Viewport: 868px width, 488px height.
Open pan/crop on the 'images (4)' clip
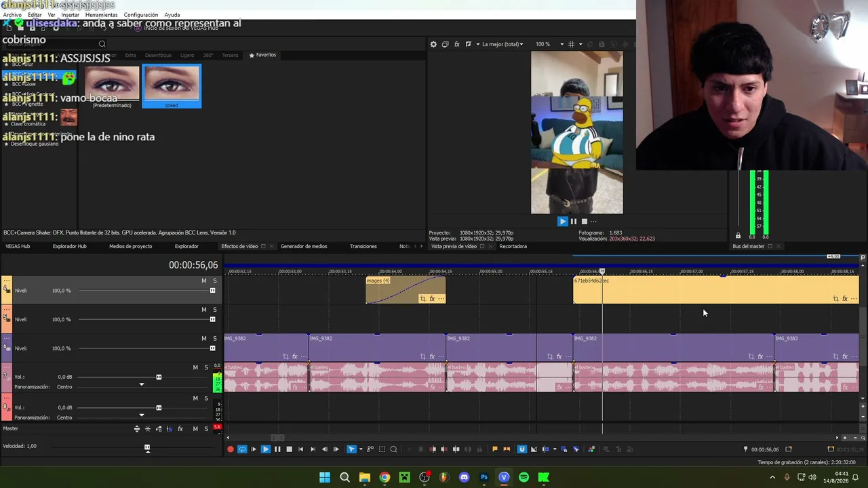pyautogui.click(x=422, y=299)
